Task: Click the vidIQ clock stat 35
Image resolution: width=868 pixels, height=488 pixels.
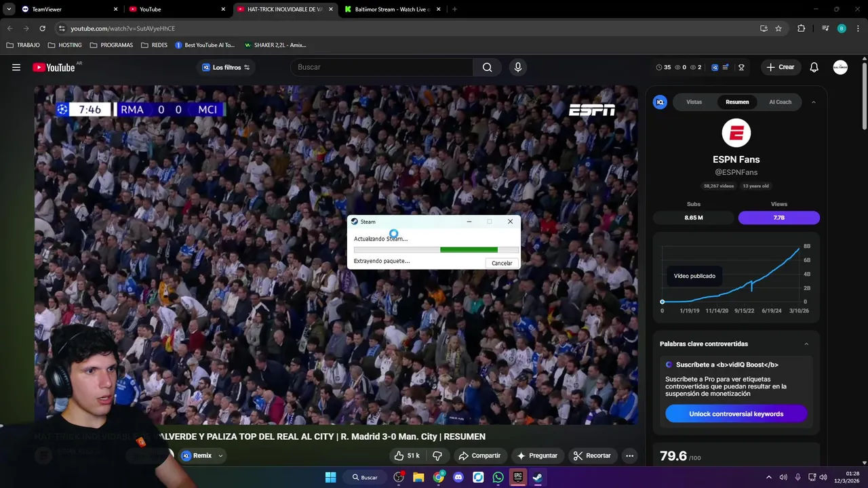Action: point(664,67)
